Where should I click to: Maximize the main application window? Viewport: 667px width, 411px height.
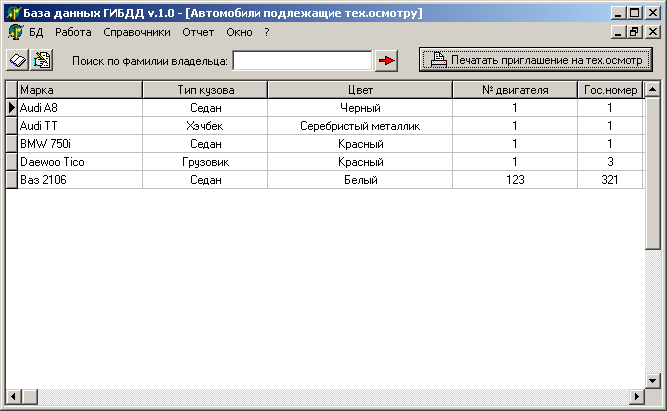634,13
